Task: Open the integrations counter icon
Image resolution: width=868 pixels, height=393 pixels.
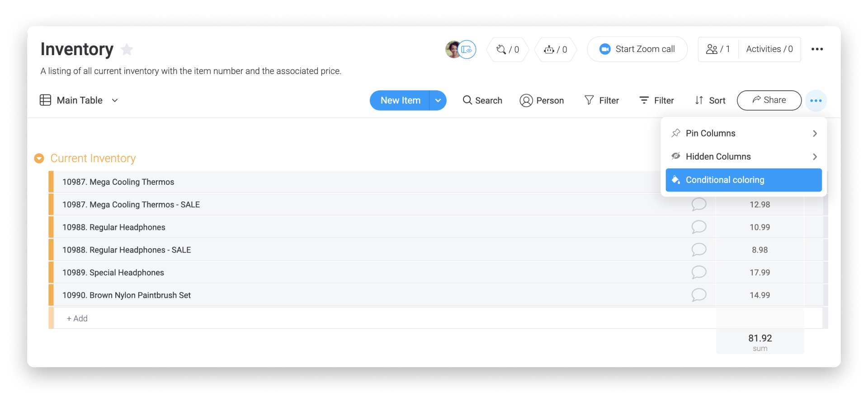Action: pyautogui.click(x=508, y=49)
